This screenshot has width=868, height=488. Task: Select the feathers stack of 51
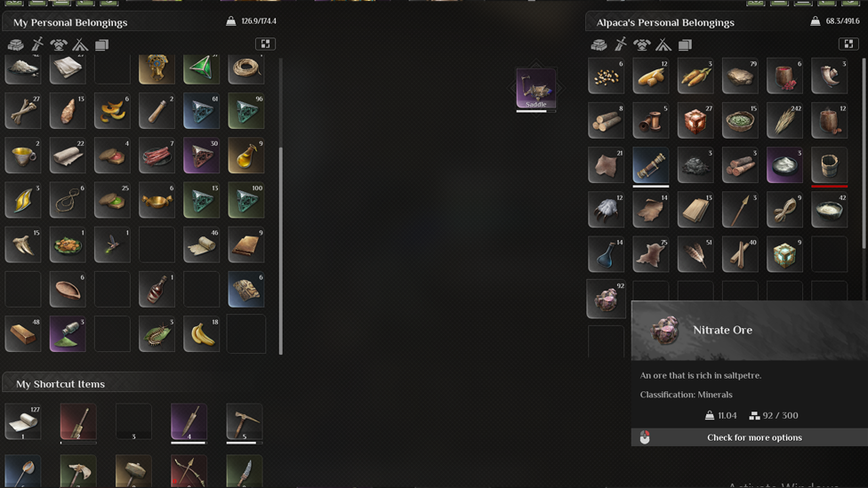coord(695,254)
